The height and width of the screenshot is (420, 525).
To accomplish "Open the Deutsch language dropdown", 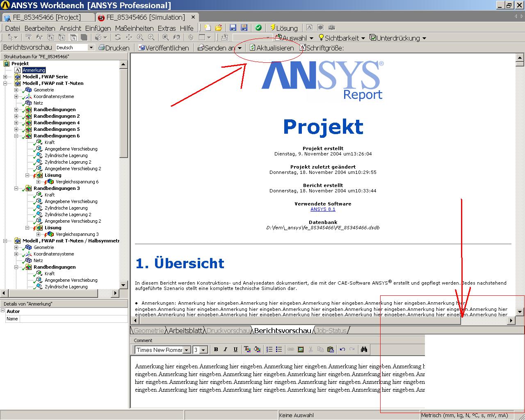I will (x=91, y=48).
